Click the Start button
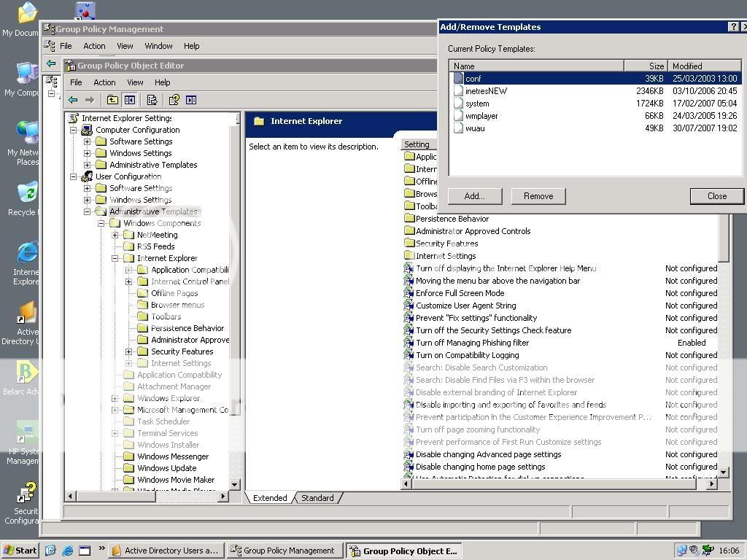This screenshot has height=560, width=747. 20,551
